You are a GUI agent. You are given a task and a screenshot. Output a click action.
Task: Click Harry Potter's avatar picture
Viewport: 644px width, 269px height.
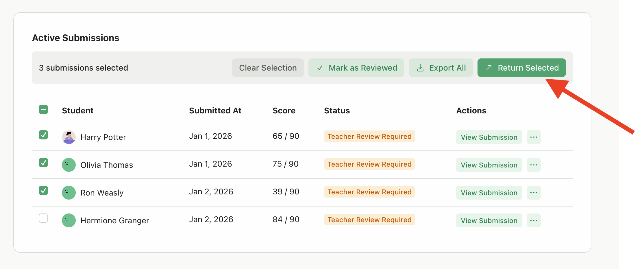(x=69, y=137)
